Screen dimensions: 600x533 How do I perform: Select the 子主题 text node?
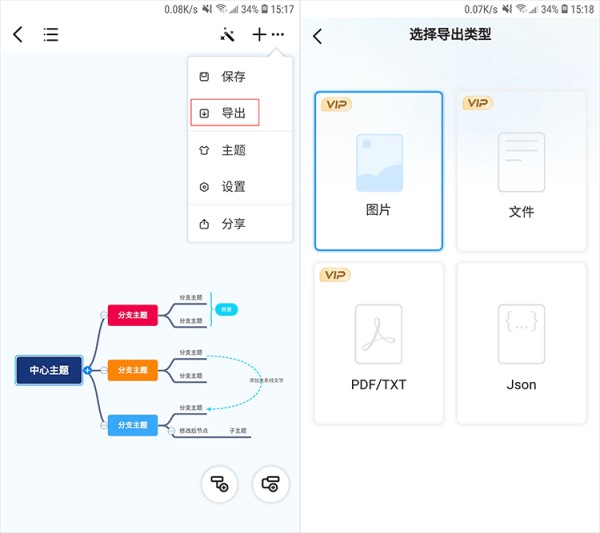238,430
